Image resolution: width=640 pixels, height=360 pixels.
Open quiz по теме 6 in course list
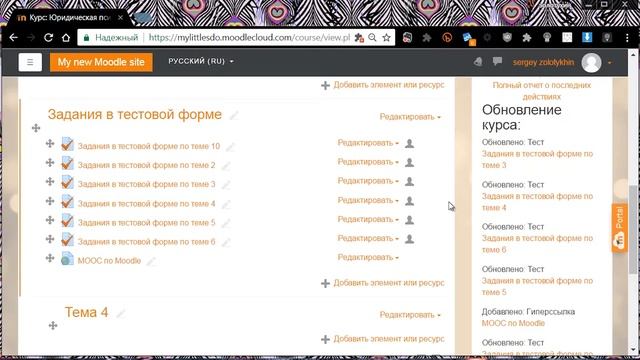(x=147, y=242)
